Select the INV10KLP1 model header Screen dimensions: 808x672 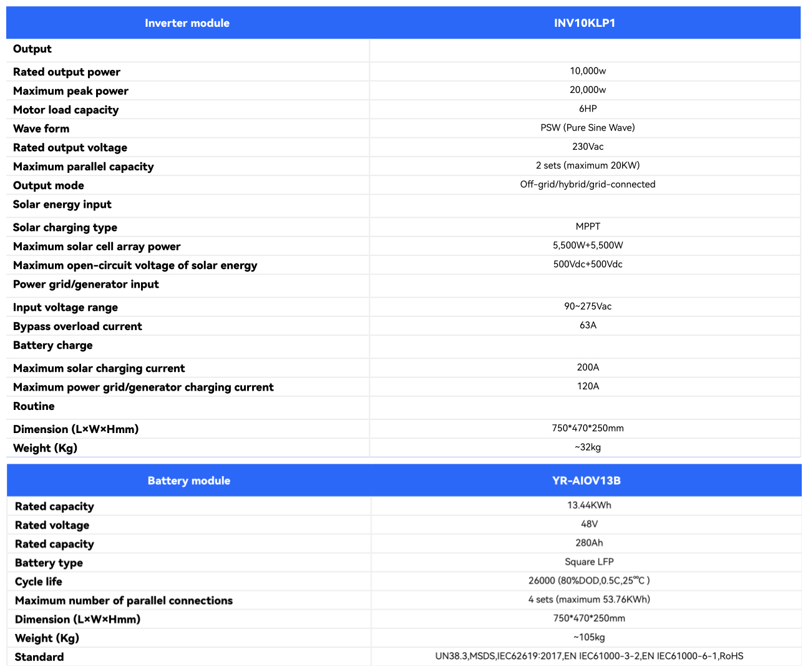tap(585, 23)
